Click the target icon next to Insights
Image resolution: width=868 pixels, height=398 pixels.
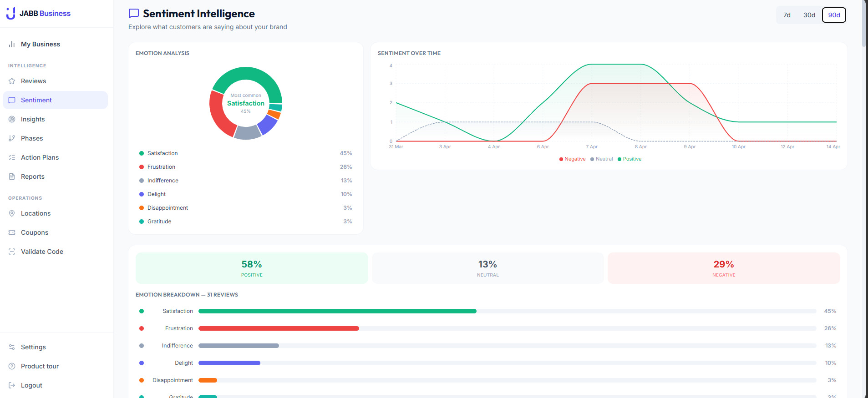pos(12,119)
